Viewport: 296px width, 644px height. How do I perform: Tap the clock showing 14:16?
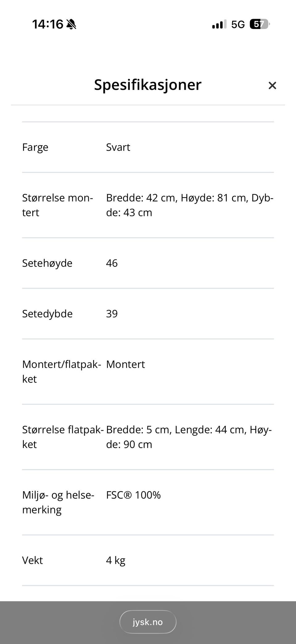47,24
